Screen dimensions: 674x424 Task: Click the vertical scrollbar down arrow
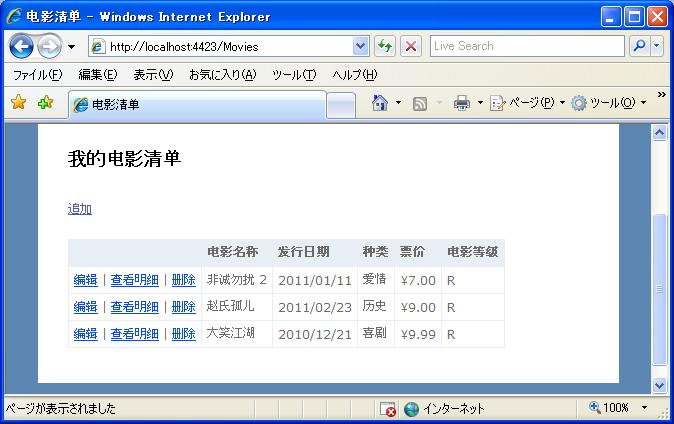pyautogui.click(x=659, y=385)
